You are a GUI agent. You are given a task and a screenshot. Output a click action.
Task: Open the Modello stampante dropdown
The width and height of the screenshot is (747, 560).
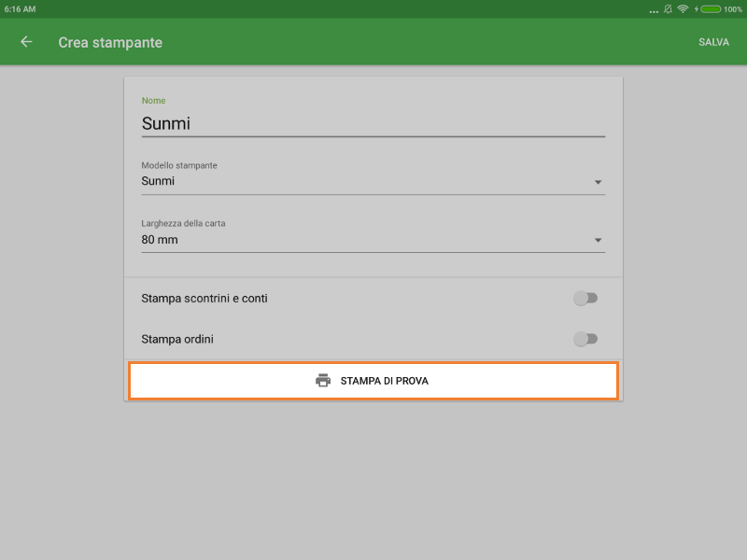373,181
